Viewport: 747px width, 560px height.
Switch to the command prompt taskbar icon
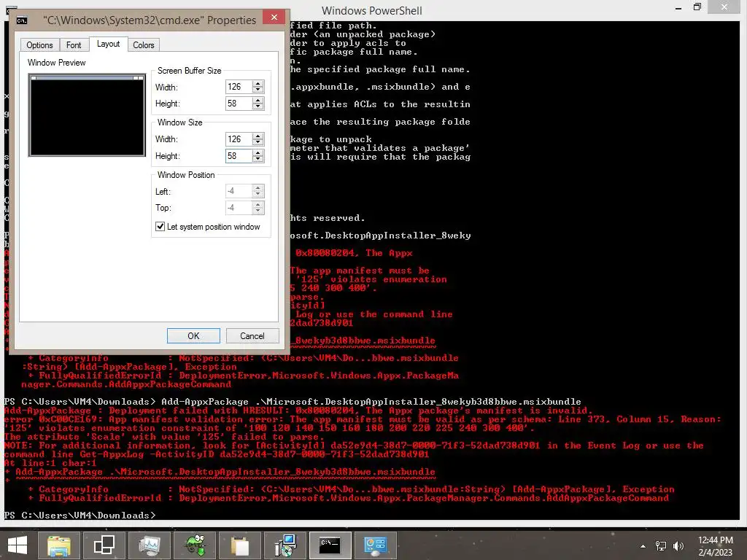click(330, 545)
